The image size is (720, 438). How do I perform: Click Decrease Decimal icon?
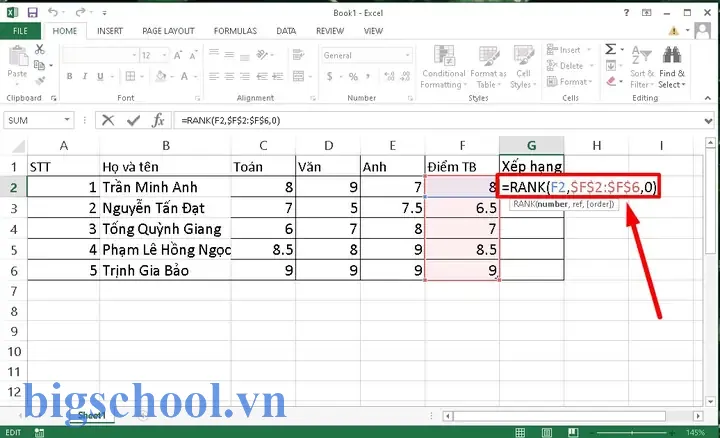coord(405,76)
